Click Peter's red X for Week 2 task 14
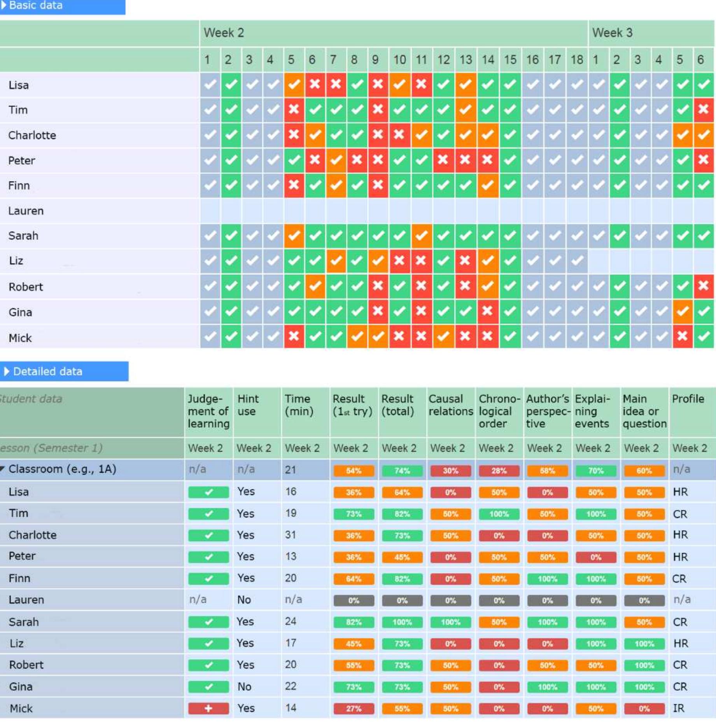 click(487, 160)
